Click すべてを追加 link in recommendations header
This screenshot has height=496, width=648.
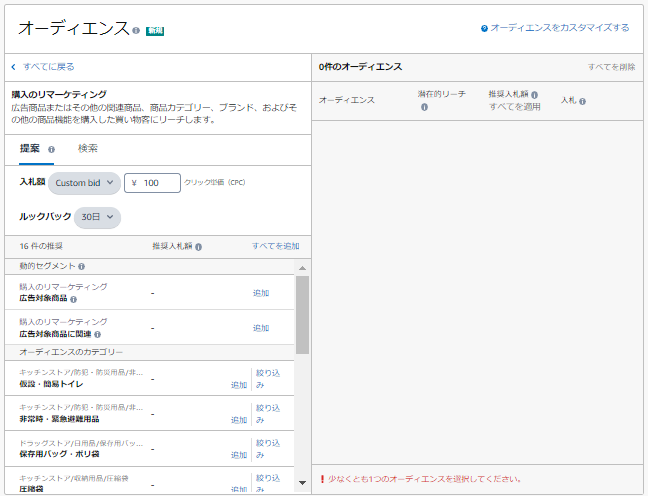pyautogui.click(x=276, y=246)
